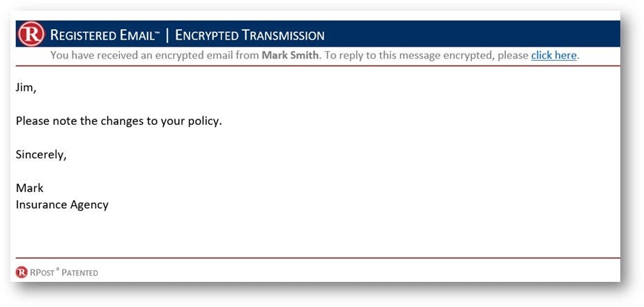
Task: Click the 'click here' encrypted reply link
Action: coord(553,55)
